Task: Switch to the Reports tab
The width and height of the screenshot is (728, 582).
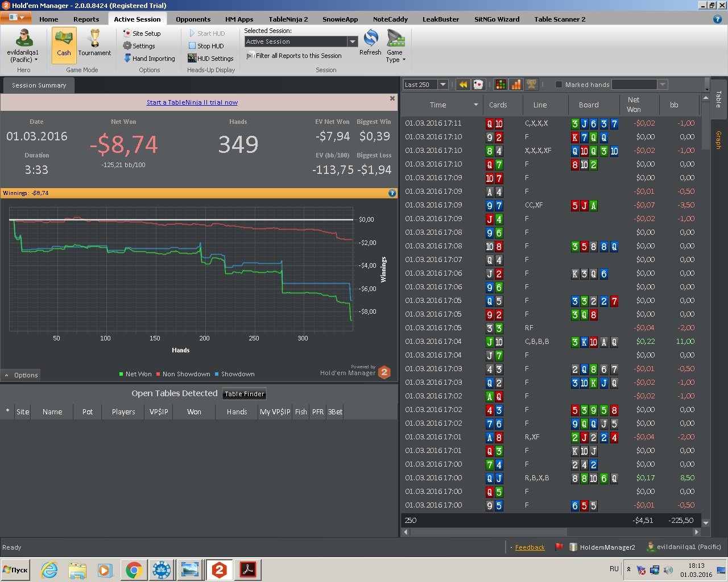Action: (86, 19)
